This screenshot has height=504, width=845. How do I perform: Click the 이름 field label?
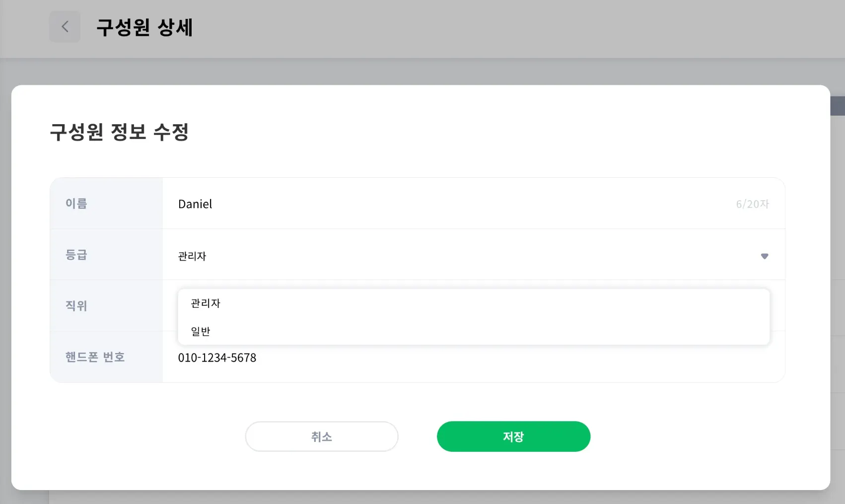pyautogui.click(x=76, y=204)
